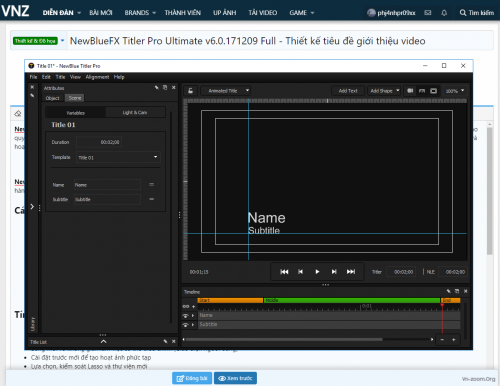Open the Alignment menu

pyautogui.click(x=97, y=77)
